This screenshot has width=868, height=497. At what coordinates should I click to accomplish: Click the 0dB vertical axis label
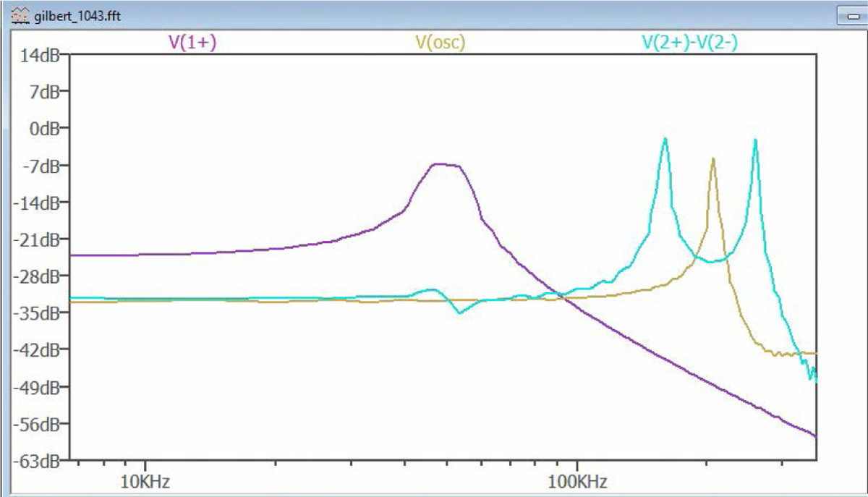click(47, 129)
